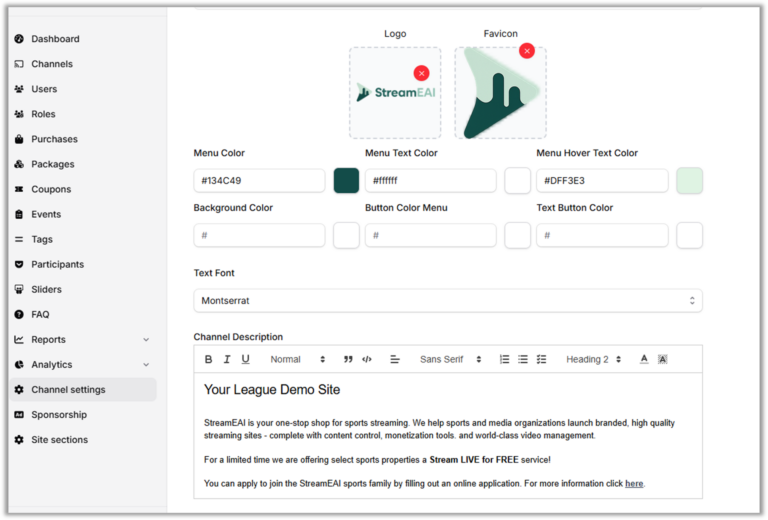The image size is (768, 520).
Task: Go to Dashboard in the sidebar
Action: point(55,39)
